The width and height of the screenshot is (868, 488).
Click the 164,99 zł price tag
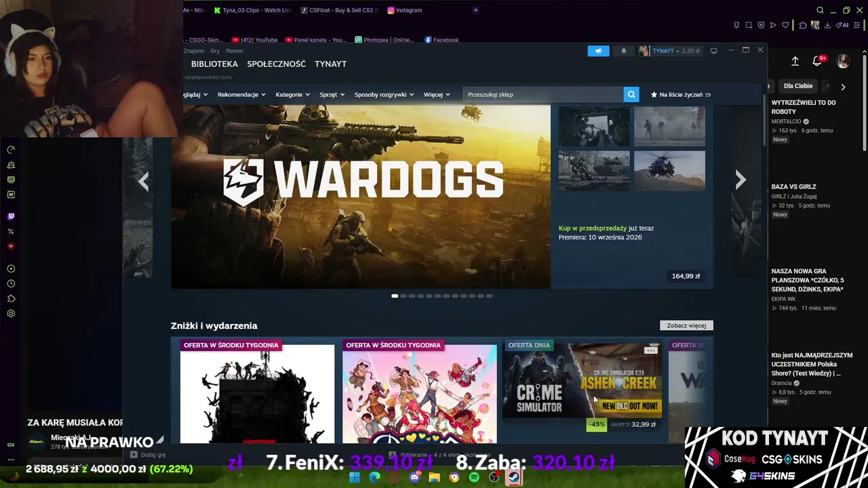(686, 276)
